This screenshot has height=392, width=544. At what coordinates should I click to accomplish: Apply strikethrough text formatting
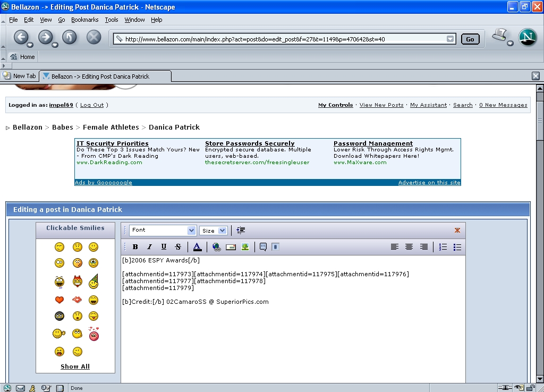[x=178, y=247]
